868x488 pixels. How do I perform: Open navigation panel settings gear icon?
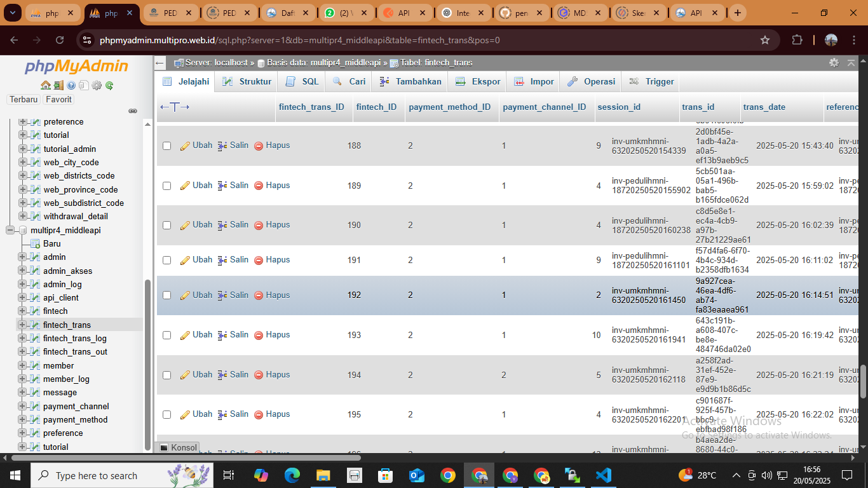coord(97,85)
